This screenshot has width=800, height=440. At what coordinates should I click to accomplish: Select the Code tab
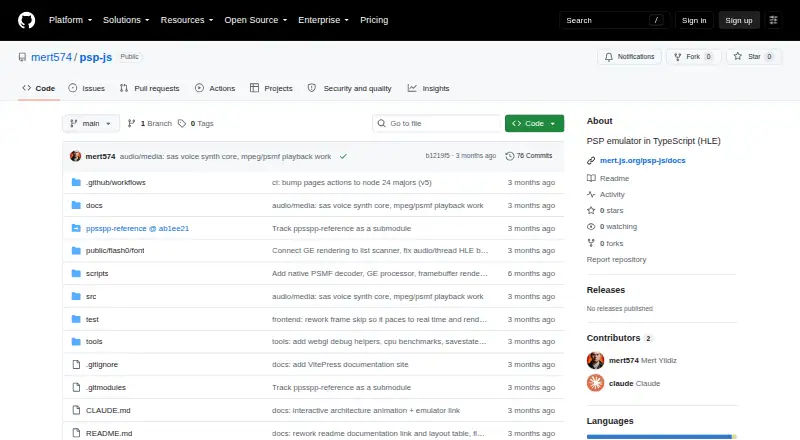pyautogui.click(x=39, y=88)
